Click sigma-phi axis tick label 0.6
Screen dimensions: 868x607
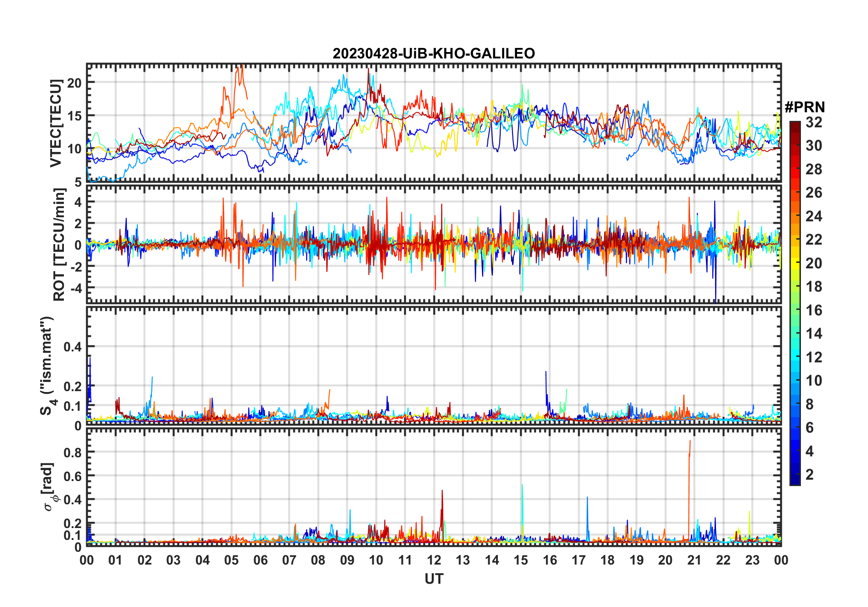point(73,476)
